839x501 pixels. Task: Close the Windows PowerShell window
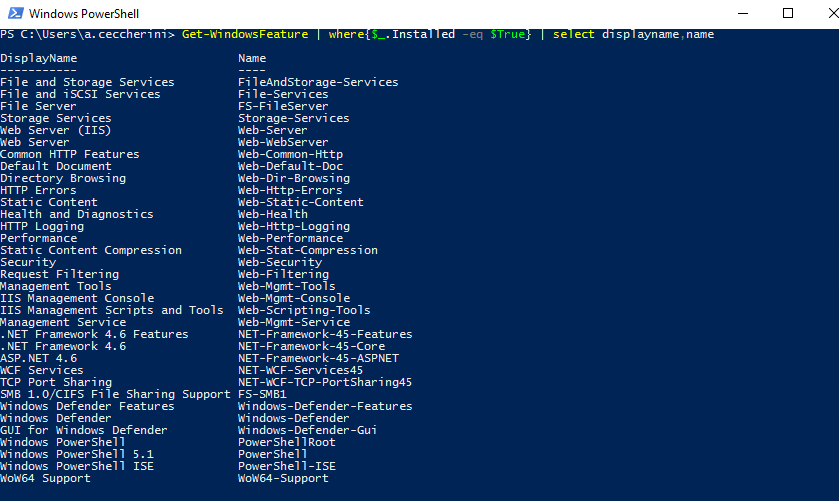831,13
